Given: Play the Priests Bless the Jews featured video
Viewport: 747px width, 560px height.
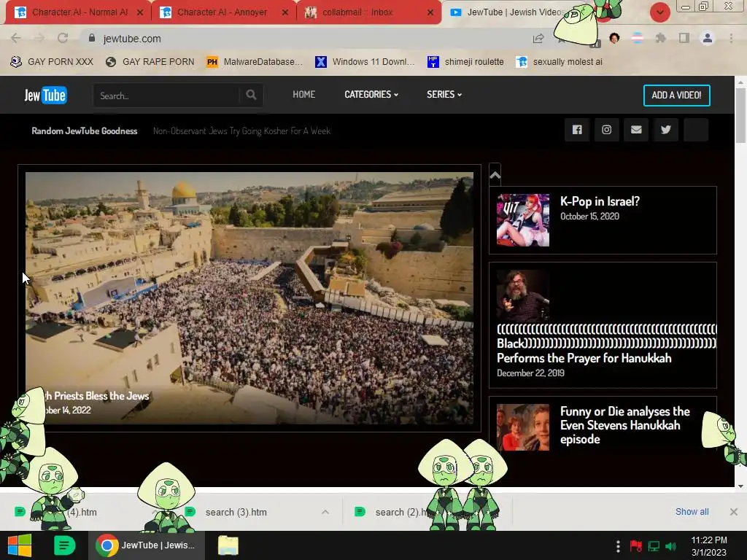Looking at the screenshot, I should [249, 298].
